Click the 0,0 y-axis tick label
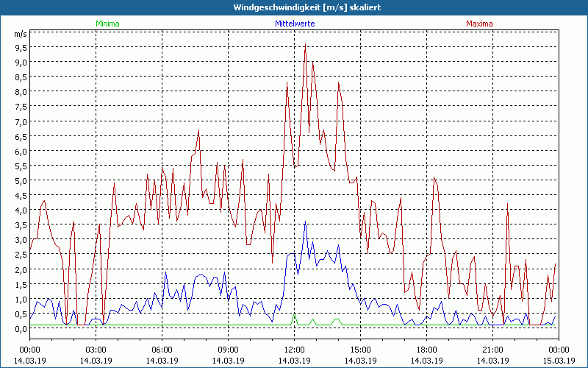Viewport: 588px width, 368px height. pyautogui.click(x=20, y=329)
